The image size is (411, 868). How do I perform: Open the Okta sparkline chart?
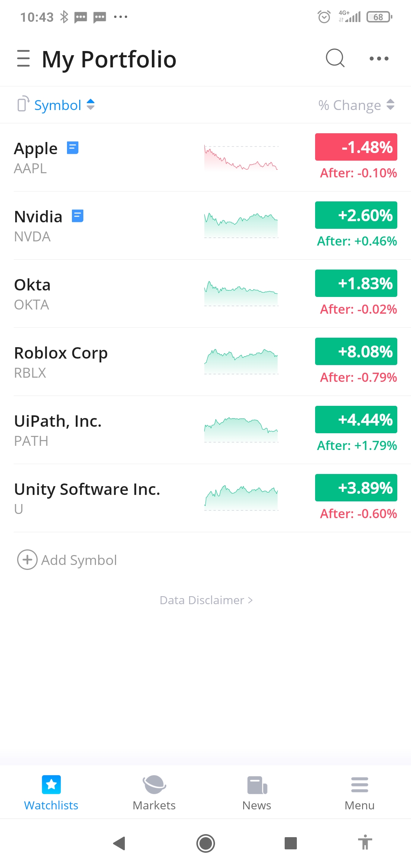[241, 293]
